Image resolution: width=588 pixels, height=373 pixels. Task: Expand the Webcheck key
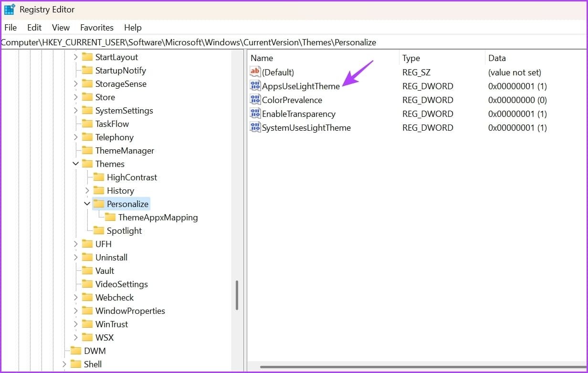[75, 297]
